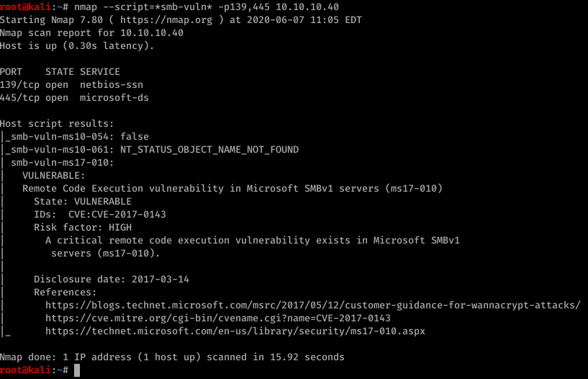The width and height of the screenshot is (588, 379).
Task: Click the nmap command on the first line
Action: click(x=207, y=6)
